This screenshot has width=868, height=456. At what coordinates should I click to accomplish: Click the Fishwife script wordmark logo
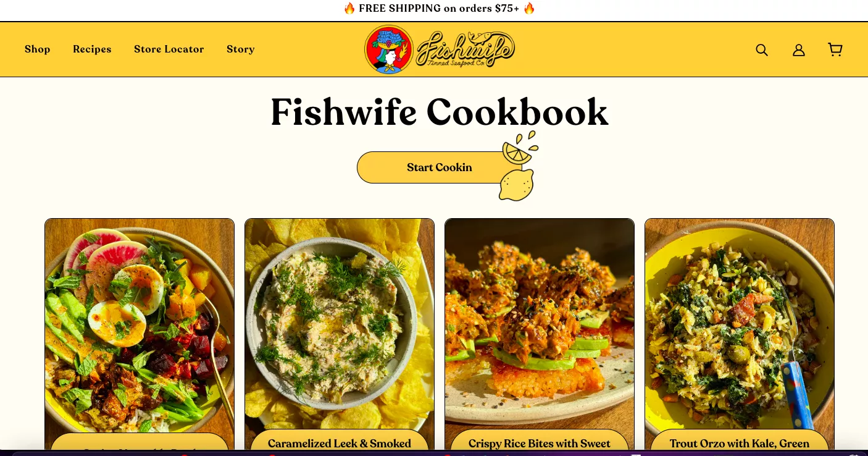point(465,49)
